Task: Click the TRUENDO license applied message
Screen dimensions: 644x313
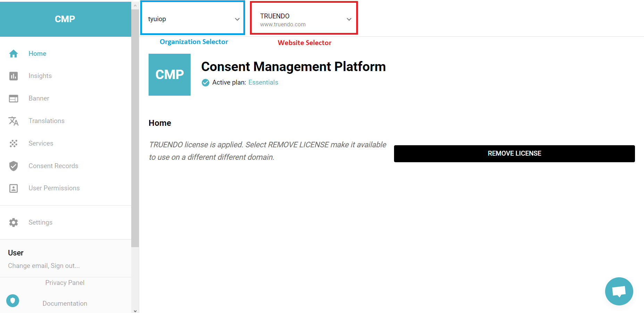Action: click(268, 151)
